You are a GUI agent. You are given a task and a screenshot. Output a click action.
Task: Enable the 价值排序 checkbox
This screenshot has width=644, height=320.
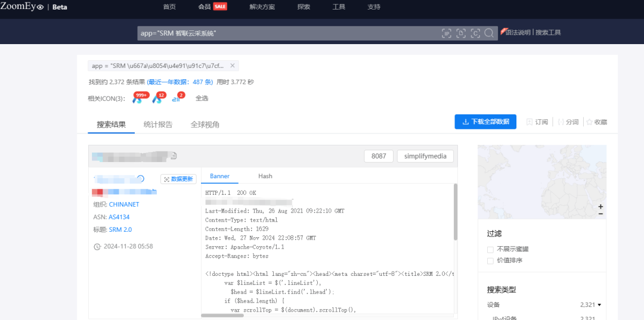pyautogui.click(x=490, y=260)
